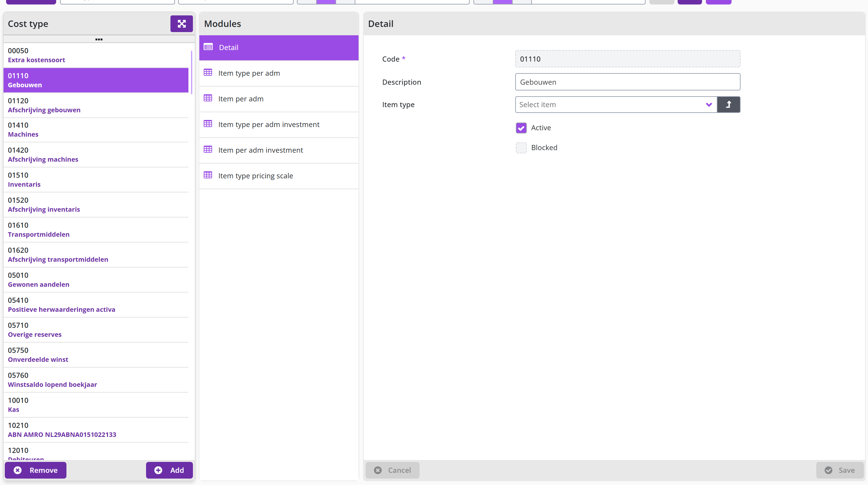868x485 pixels.
Task: Click the expand icon in Cost type header
Action: [x=181, y=24]
